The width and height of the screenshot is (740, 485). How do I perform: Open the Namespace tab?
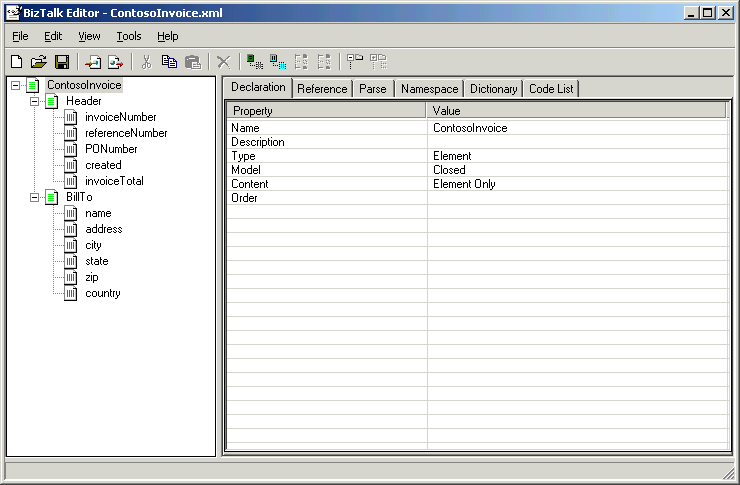[429, 89]
